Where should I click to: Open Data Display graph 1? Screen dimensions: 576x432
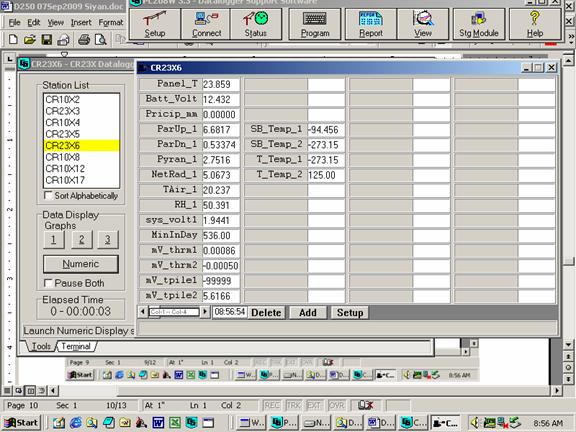[54, 240]
